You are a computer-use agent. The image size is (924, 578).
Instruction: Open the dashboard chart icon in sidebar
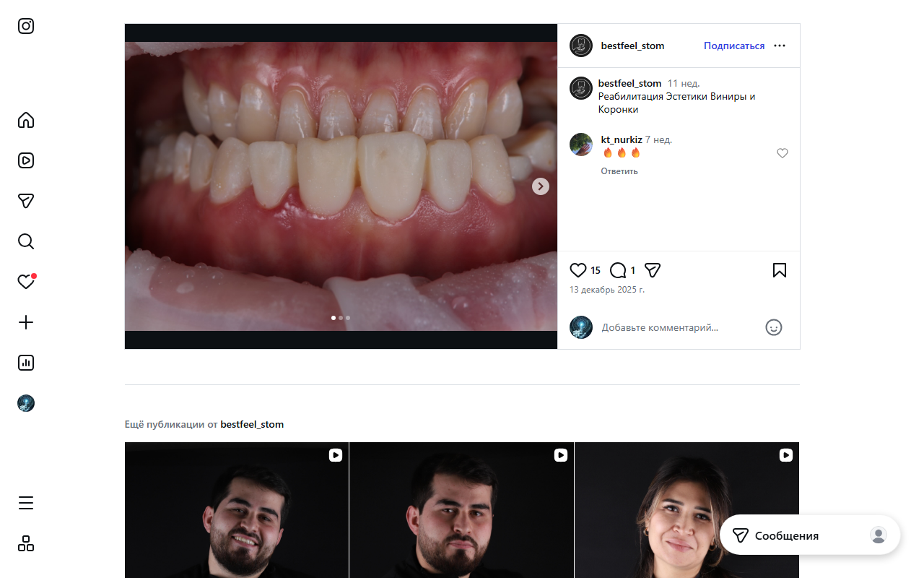pos(26,363)
